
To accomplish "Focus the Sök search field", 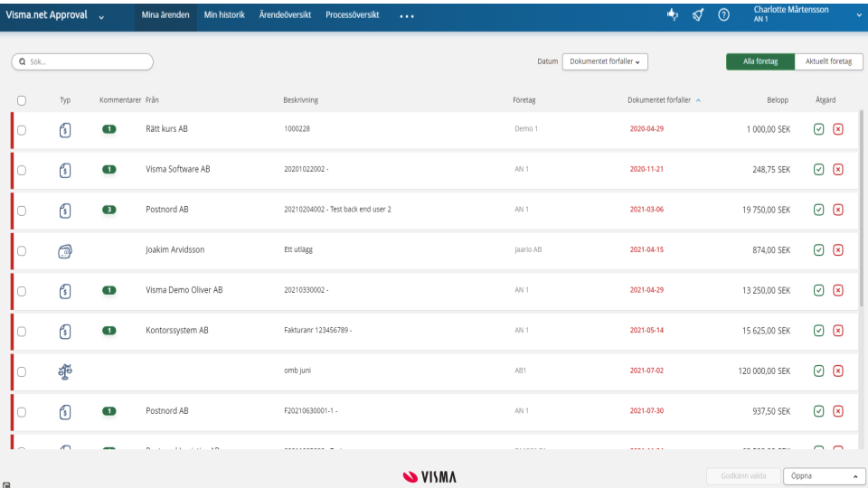I will pos(82,61).
